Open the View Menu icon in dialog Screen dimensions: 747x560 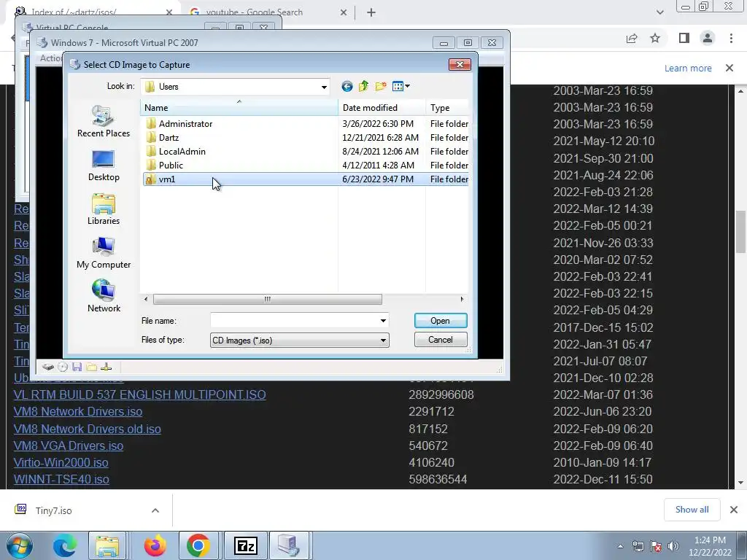click(x=400, y=86)
